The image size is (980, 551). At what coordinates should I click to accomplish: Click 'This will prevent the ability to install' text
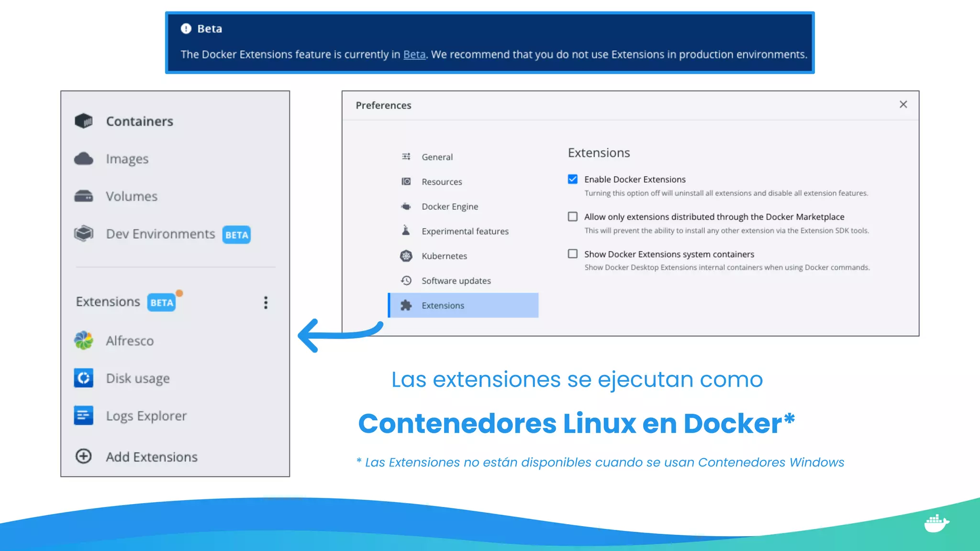coord(726,231)
